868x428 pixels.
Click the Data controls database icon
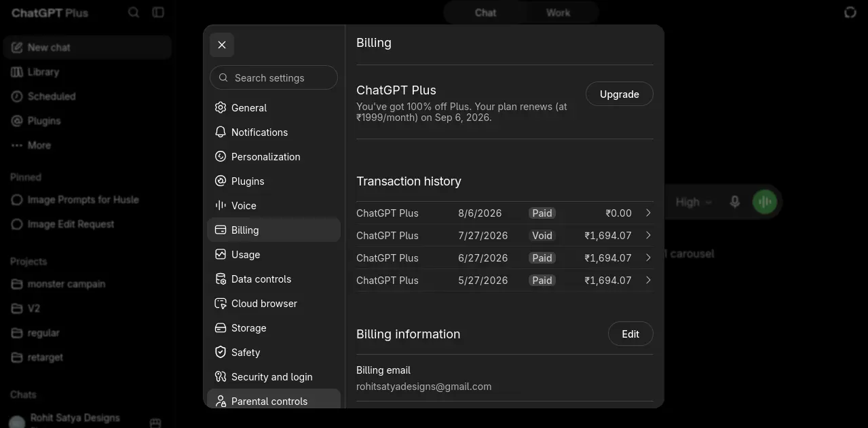point(220,279)
